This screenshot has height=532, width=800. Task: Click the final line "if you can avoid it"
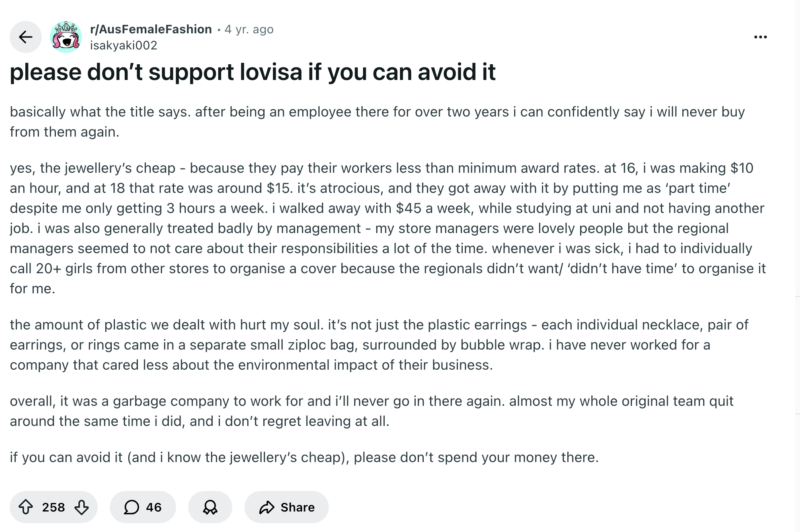tap(304, 457)
